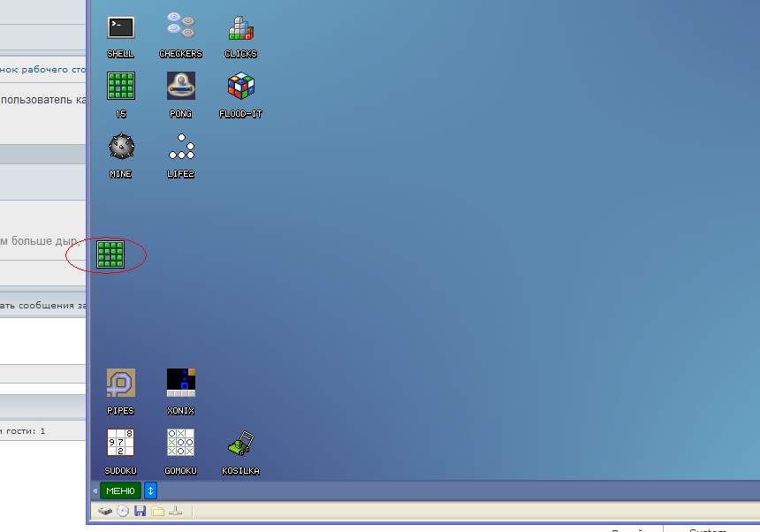Click the floppy disk icon in status bar
760x532 pixels.
140,511
